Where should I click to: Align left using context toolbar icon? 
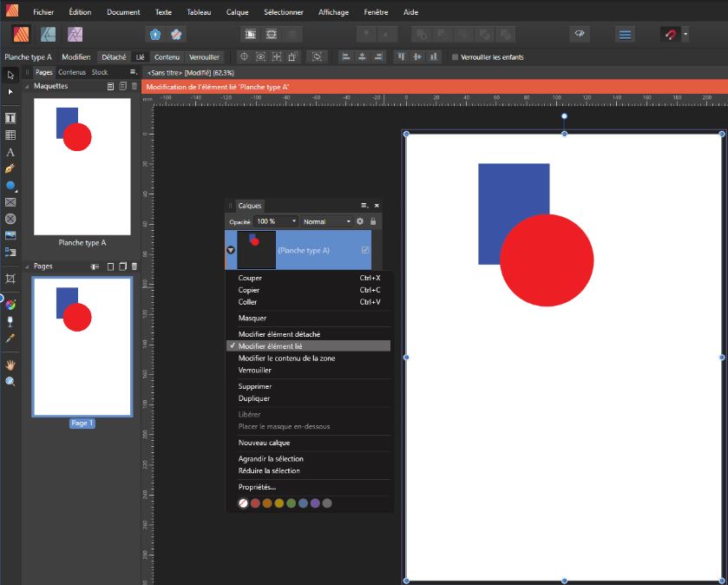(x=345, y=56)
